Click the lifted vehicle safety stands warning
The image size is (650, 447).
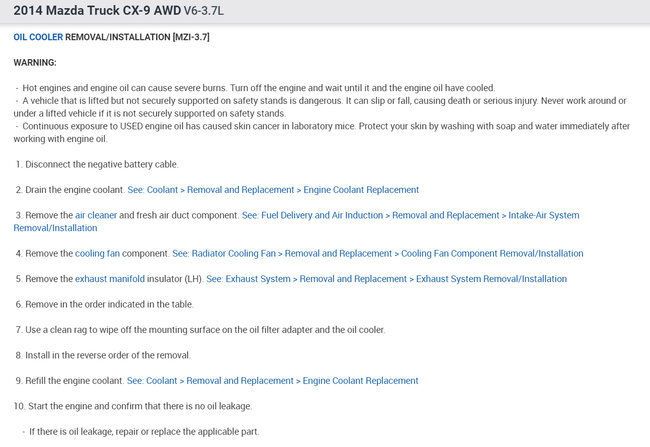pos(320,107)
